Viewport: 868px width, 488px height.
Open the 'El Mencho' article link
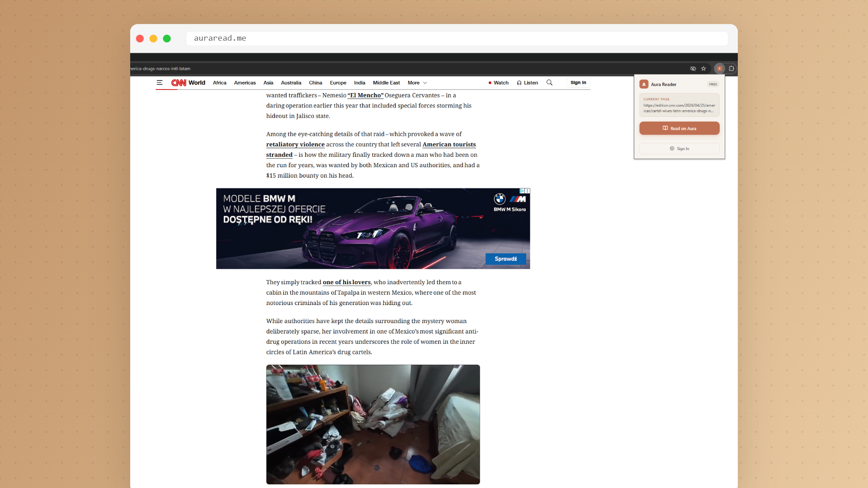pyautogui.click(x=365, y=95)
